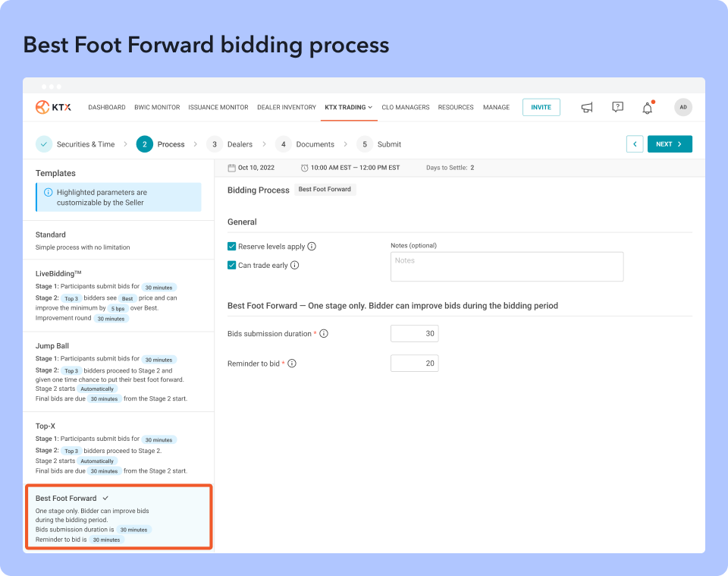
Task: Click the General section heading
Action: (242, 222)
